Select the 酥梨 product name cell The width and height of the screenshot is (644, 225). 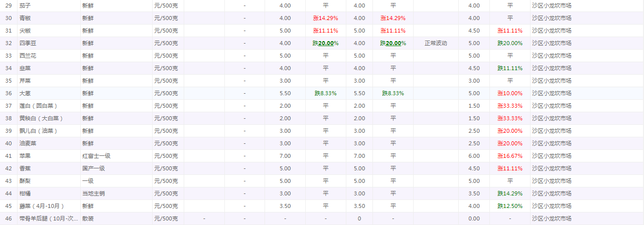coord(26,181)
